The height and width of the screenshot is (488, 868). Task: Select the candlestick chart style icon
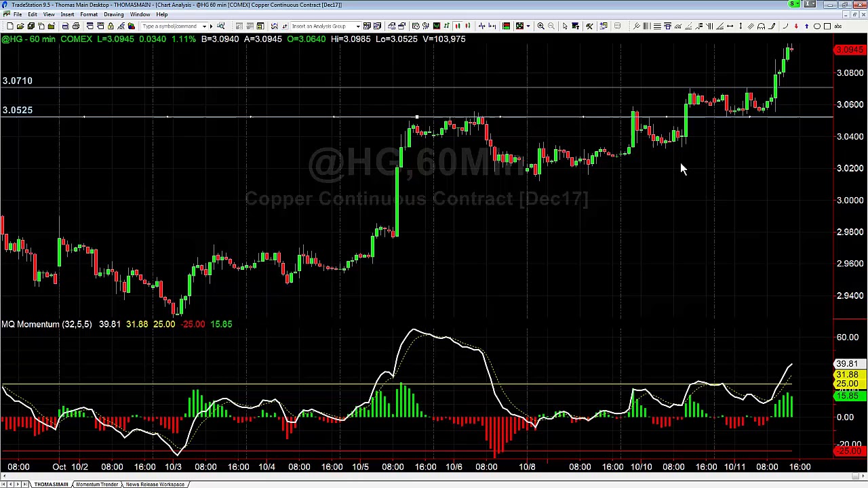coord(458,26)
